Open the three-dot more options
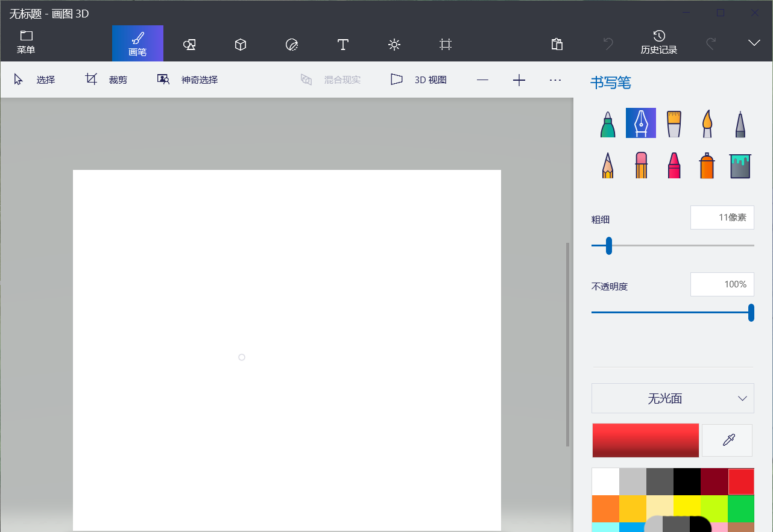 (x=555, y=80)
